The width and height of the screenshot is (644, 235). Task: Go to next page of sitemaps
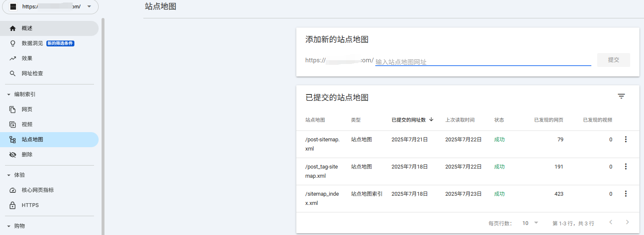[627, 222]
